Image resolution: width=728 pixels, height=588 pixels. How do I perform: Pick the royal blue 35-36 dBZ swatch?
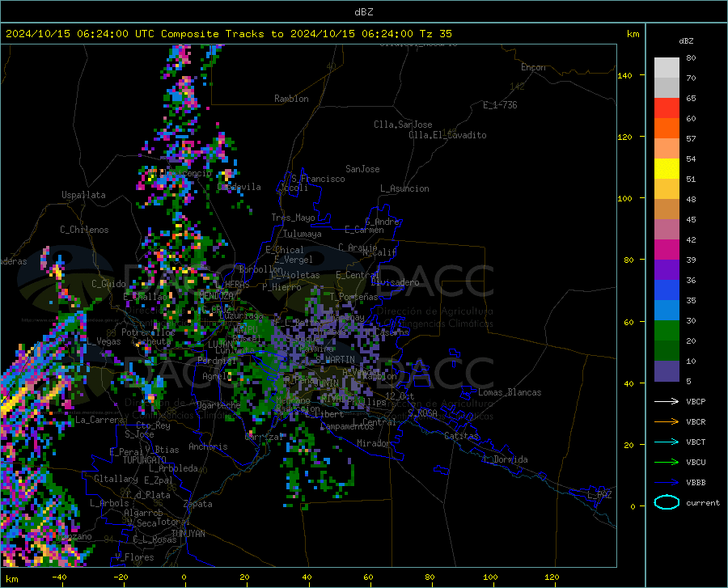[x=667, y=290]
